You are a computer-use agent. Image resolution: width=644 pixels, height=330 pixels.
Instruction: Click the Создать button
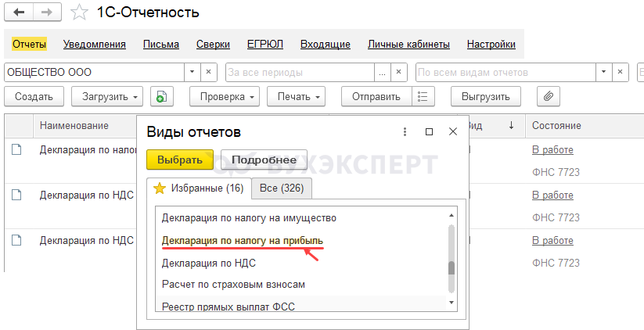tap(34, 97)
